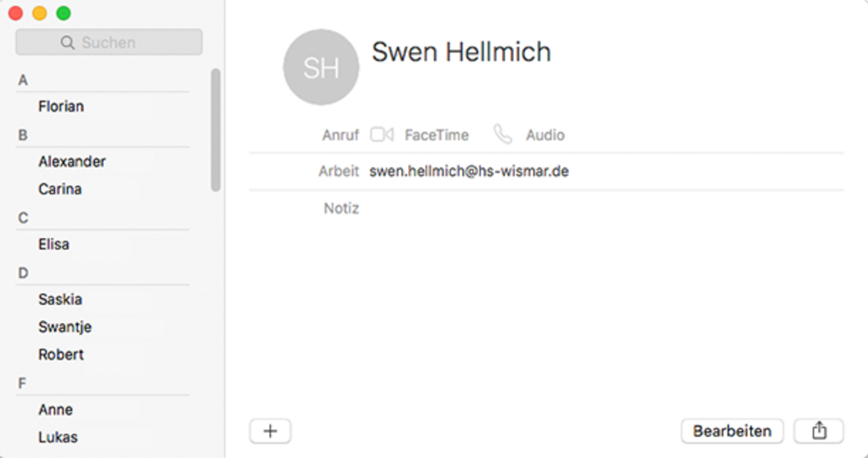
Task: Click the Bearbeiten button
Action: click(x=732, y=431)
